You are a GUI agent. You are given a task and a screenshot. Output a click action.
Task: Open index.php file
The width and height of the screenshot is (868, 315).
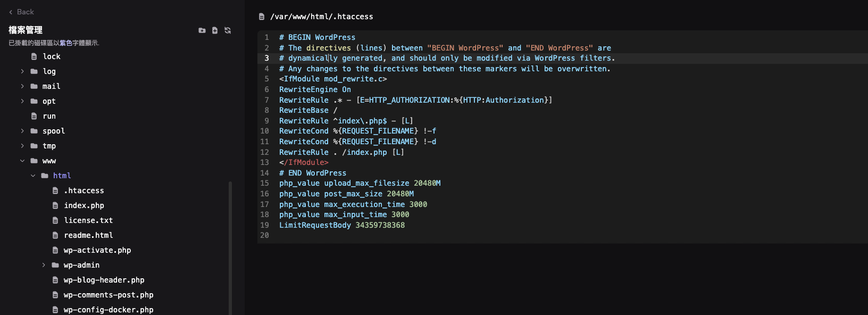tap(84, 205)
